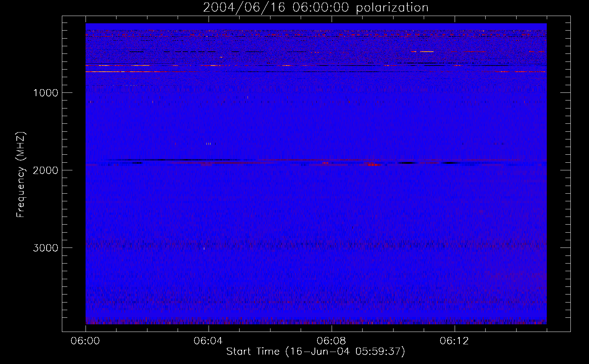Click the "06:12" time tick label

(x=454, y=341)
